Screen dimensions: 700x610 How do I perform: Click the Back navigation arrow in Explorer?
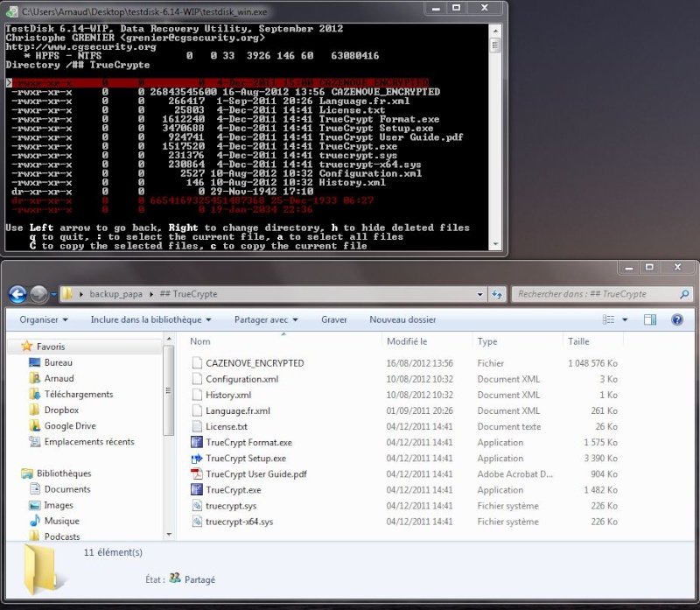click(17, 294)
